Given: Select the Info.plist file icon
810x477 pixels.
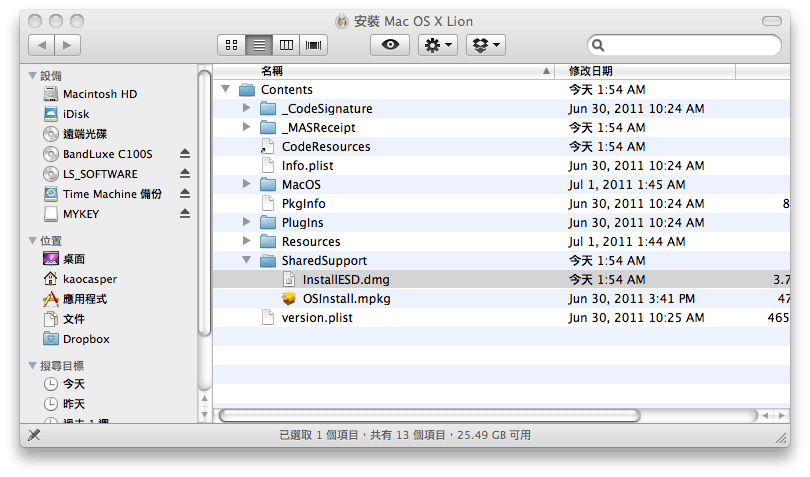Looking at the screenshot, I should tap(268, 165).
